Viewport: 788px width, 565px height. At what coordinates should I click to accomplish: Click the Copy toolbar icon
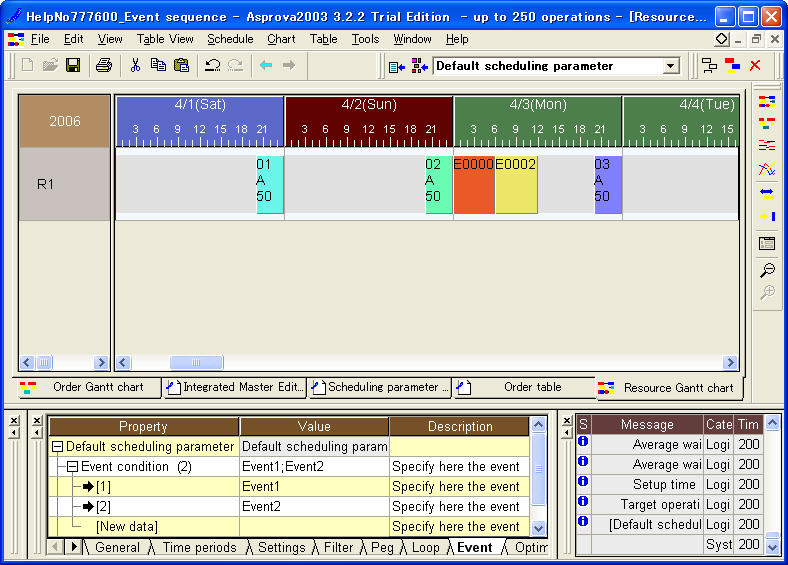pos(158,65)
